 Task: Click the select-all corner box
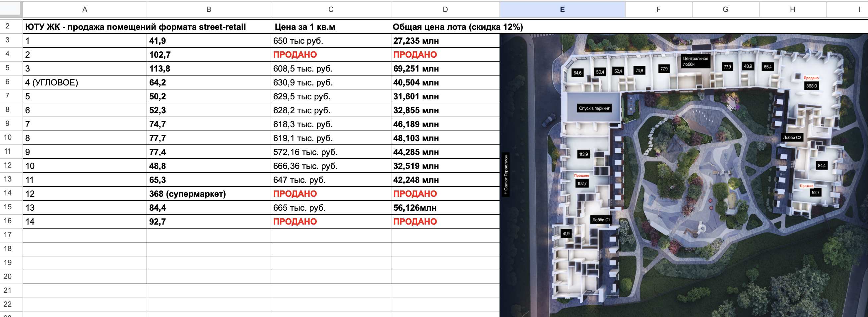point(11,9)
